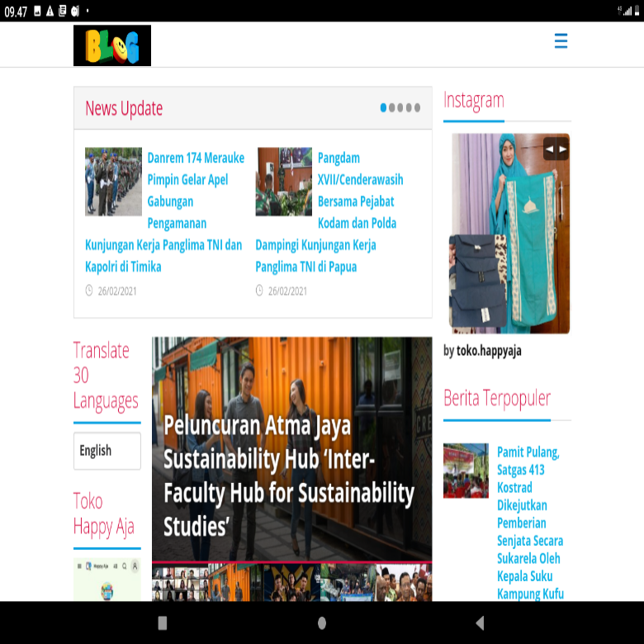Select fifth News Update slider dot
The width and height of the screenshot is (644, 644).
click(x=417, y=107)
